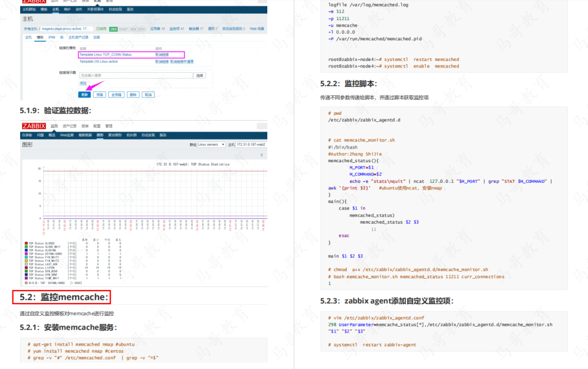Switch to the 模板 tab in host settings
Image resolution: width=588 pixels, height=369 pixels.
click(40, 38)
